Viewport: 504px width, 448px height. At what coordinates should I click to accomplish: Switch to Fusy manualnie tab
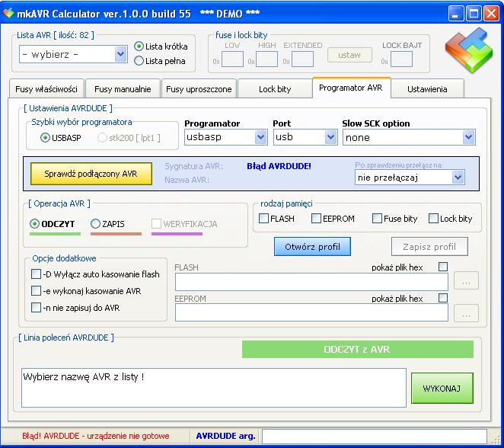click(x=123, y=89)
